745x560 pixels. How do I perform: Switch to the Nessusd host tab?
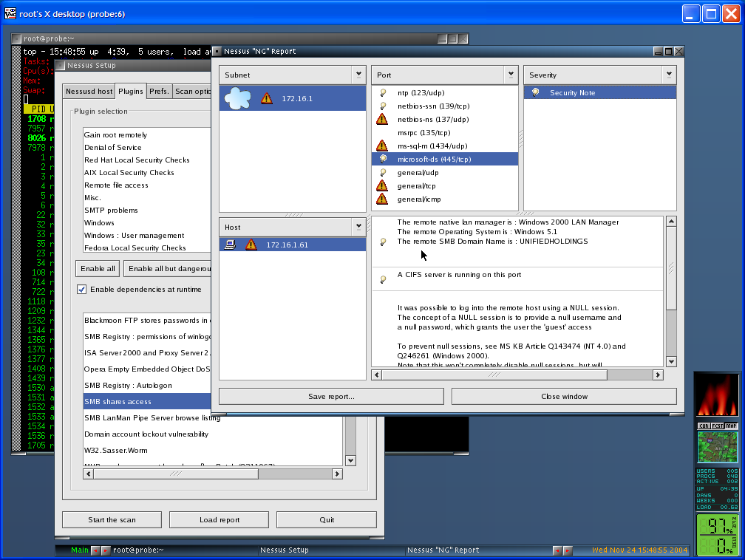[88, 92]
